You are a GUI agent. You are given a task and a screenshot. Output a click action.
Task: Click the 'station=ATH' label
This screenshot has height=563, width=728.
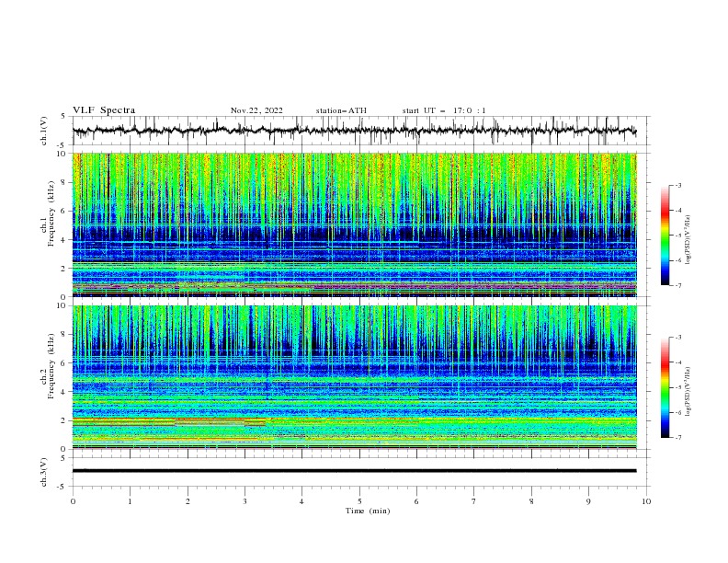341,110
